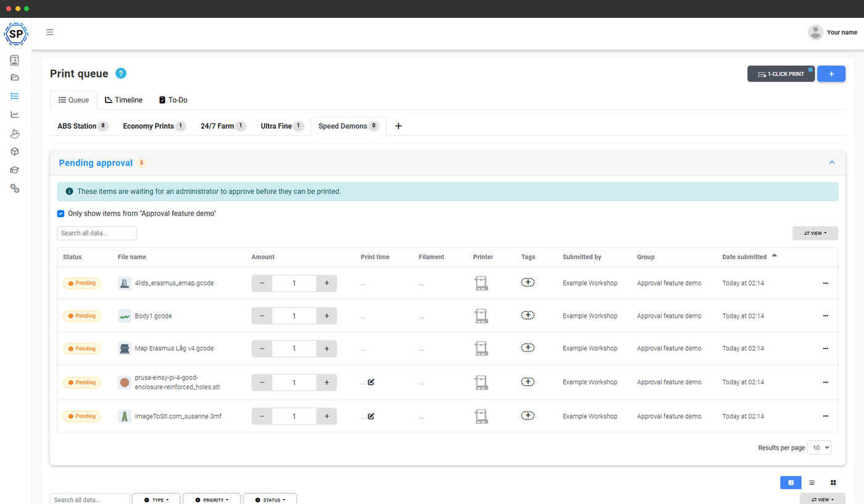The image size is (864, 504).
Task: Click the SP logo in sidebar
Action: pos(15,33)
